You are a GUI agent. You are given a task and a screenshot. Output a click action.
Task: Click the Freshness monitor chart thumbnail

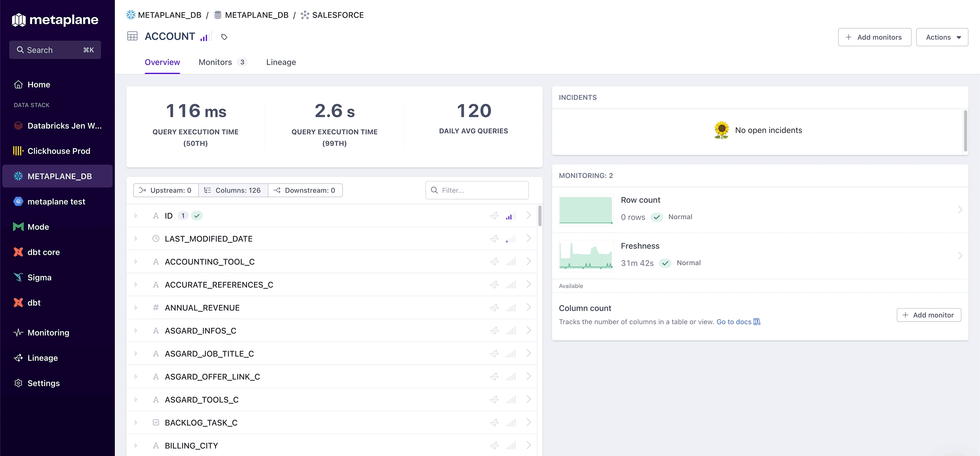pos(586,256)
